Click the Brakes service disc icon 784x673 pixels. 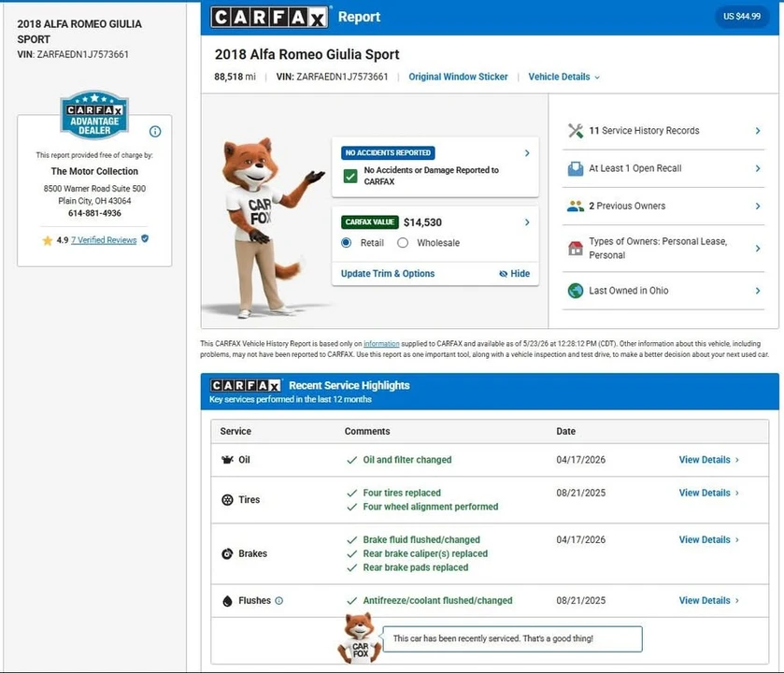pos(227,553)
